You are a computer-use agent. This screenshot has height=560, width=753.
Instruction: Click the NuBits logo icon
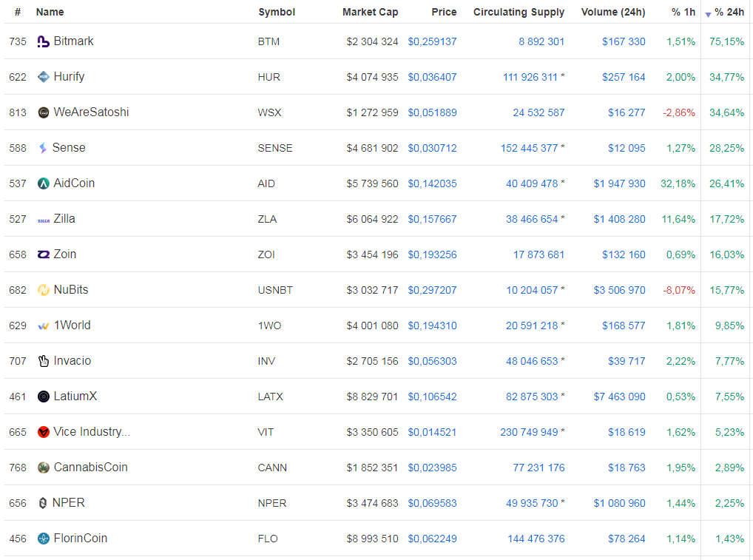tap(43, 290)
